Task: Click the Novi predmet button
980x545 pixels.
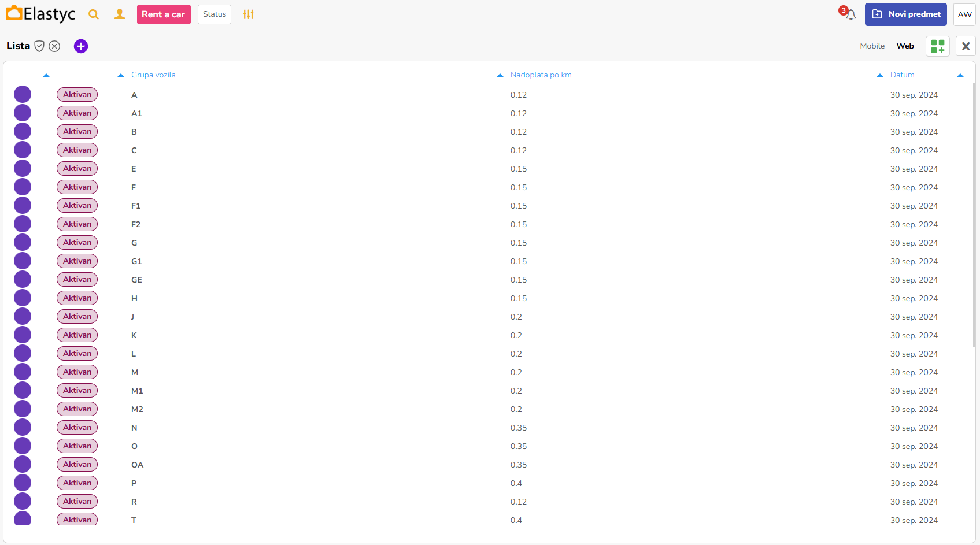Action: click(x=905, y=14)
